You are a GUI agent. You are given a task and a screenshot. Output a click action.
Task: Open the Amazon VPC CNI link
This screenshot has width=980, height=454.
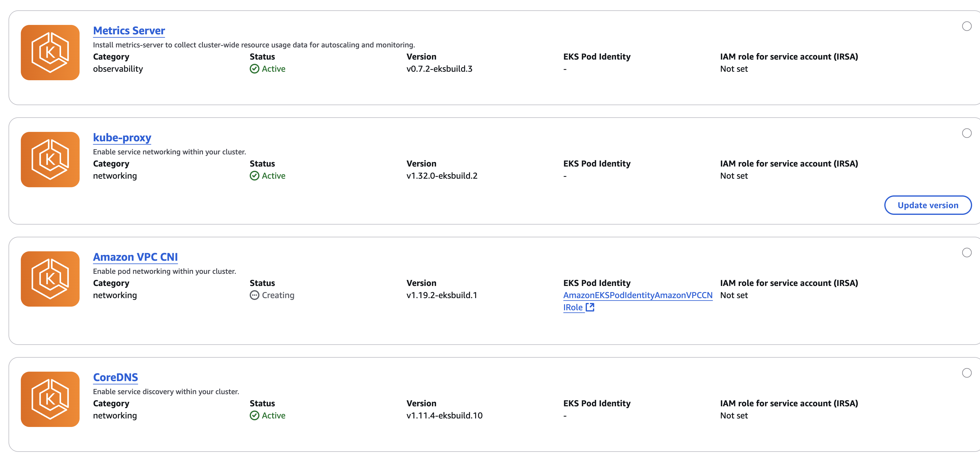point(135,257)
